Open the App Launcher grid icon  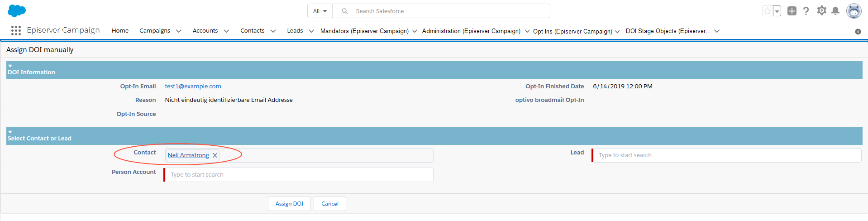pyautogui.click(x=16, y=30)
